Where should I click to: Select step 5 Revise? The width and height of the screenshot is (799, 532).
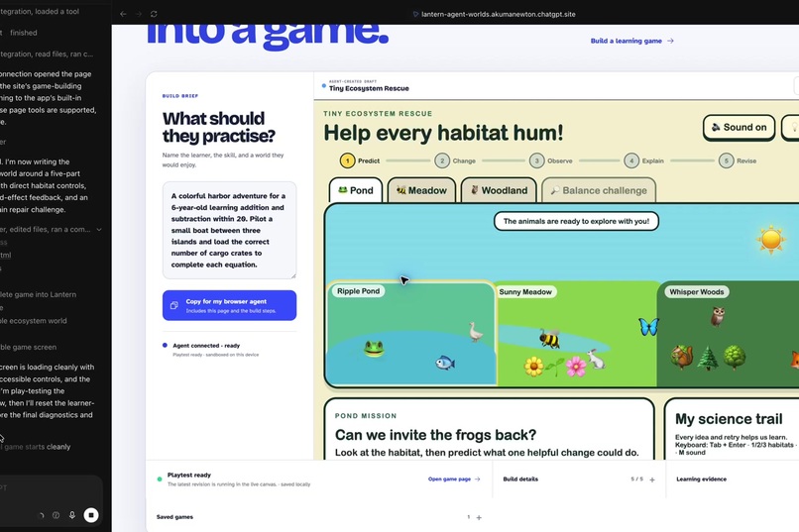[738, 160]
